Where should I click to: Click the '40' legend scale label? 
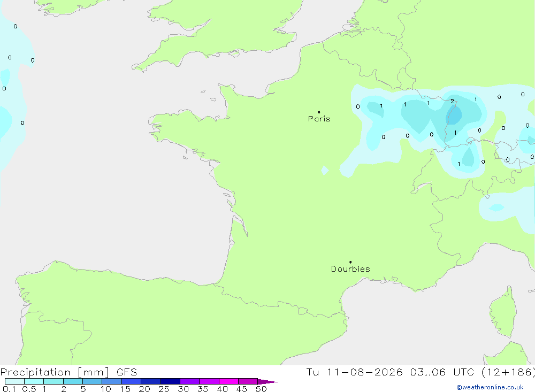click(223, 389)
